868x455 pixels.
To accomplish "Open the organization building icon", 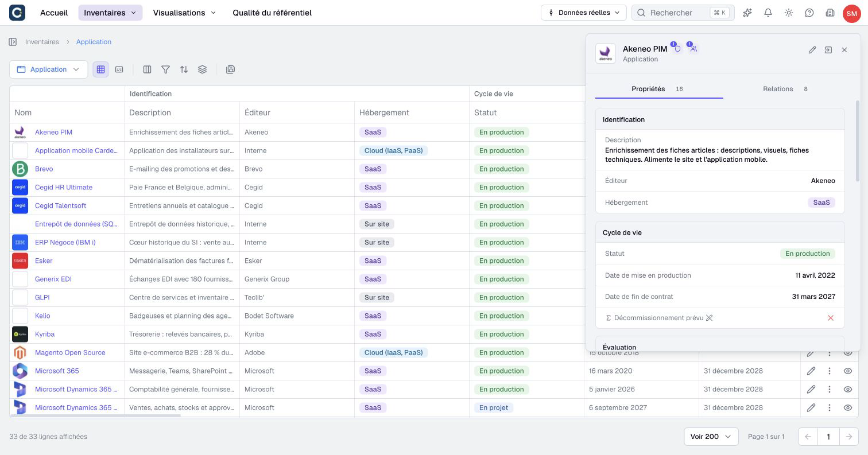I will [x=830, y=13].
